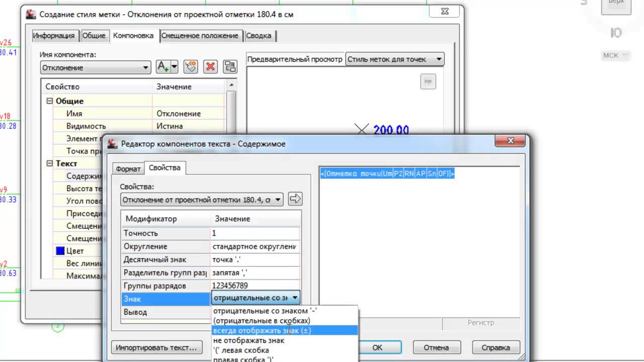Click the 'Импортировать текст...' button
The image size is (644, 362).
click(156, 347)
